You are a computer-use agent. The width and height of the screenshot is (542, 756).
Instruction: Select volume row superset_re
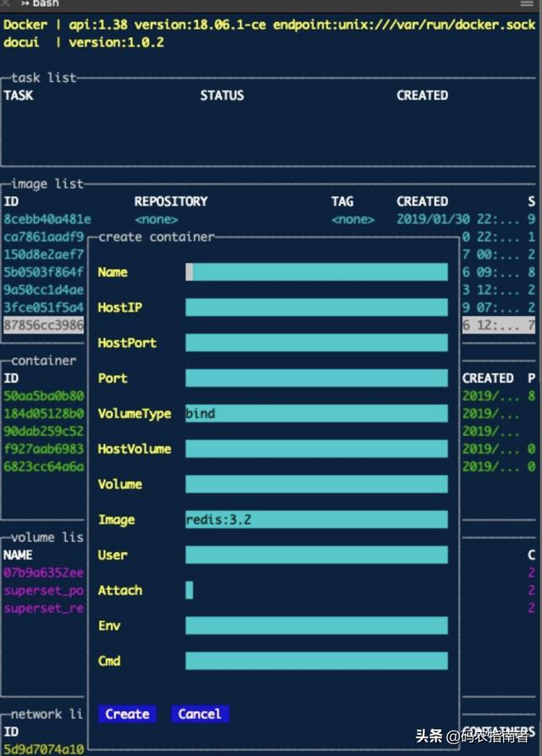[x=44, y=608]
